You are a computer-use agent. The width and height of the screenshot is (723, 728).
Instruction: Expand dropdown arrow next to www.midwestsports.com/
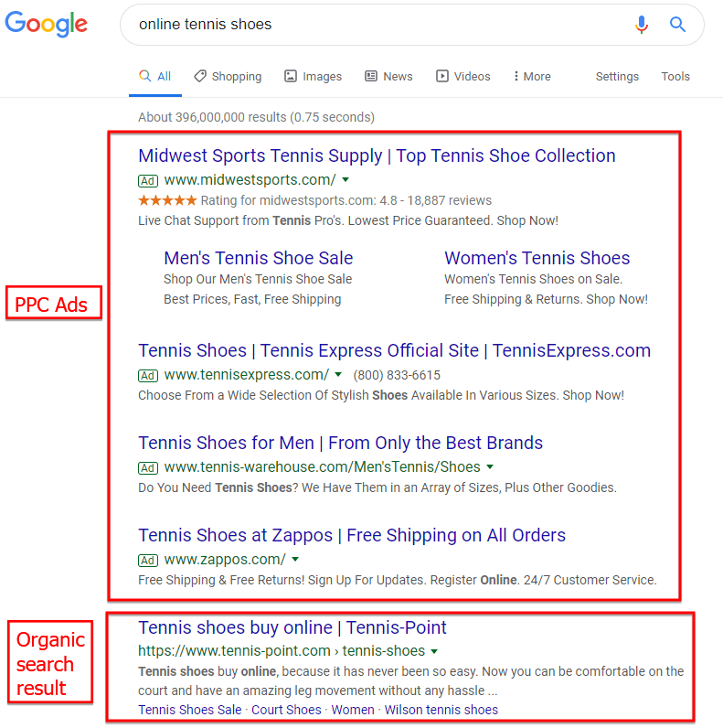(346, 179)
